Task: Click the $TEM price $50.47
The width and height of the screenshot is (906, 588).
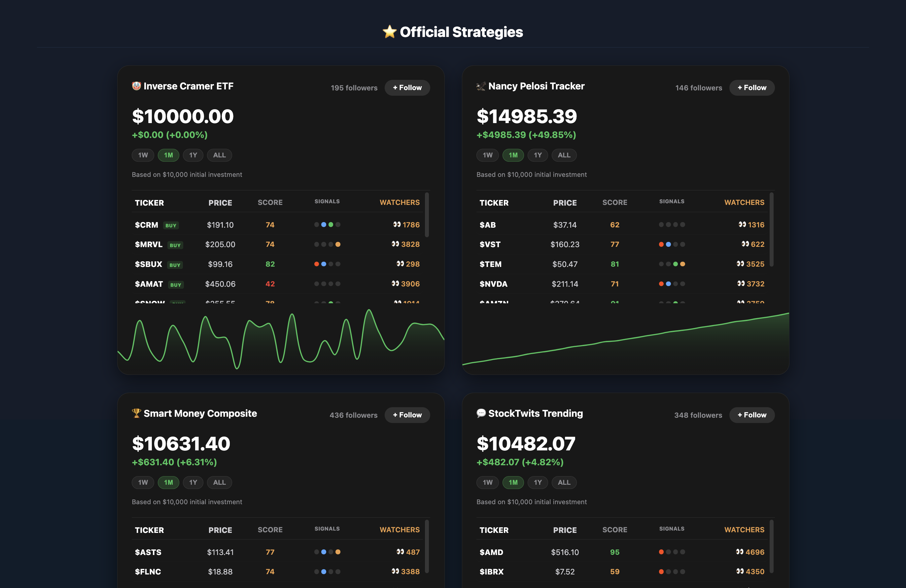Action: click(565, 264)
